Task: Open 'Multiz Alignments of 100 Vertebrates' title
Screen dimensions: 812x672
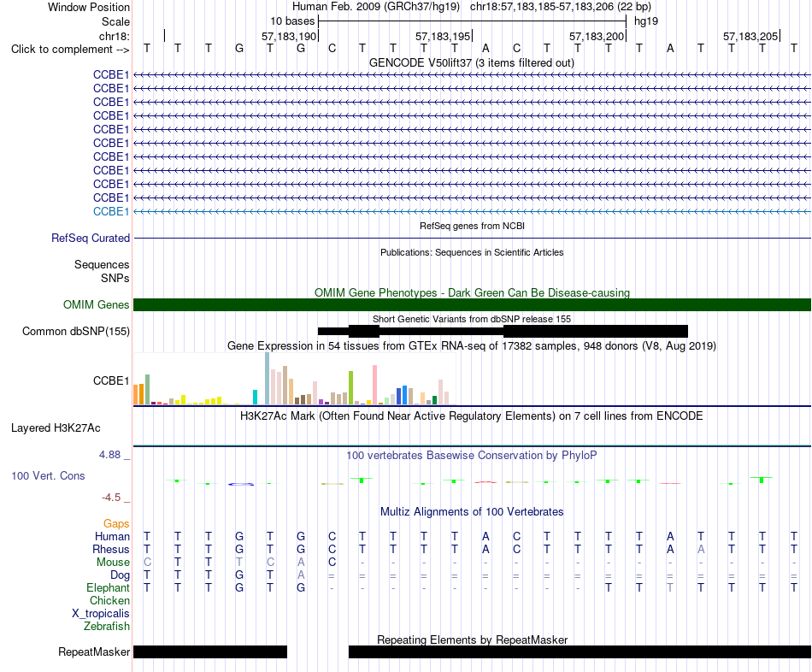Action: pyautogui.click(x=472, y=512)
